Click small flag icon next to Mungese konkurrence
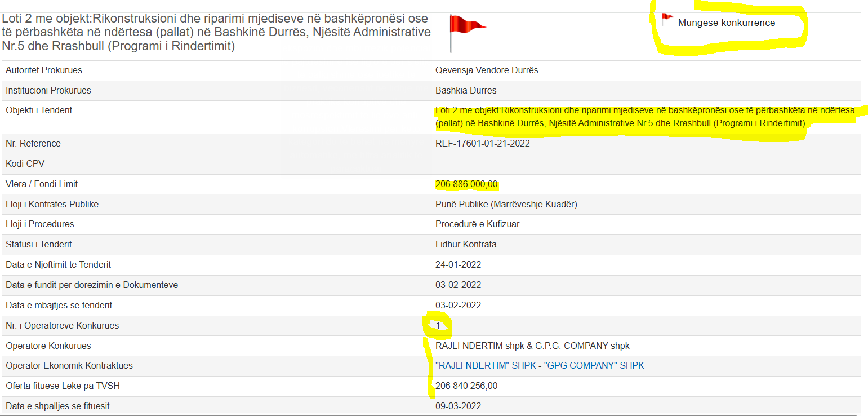 [667, 20]
